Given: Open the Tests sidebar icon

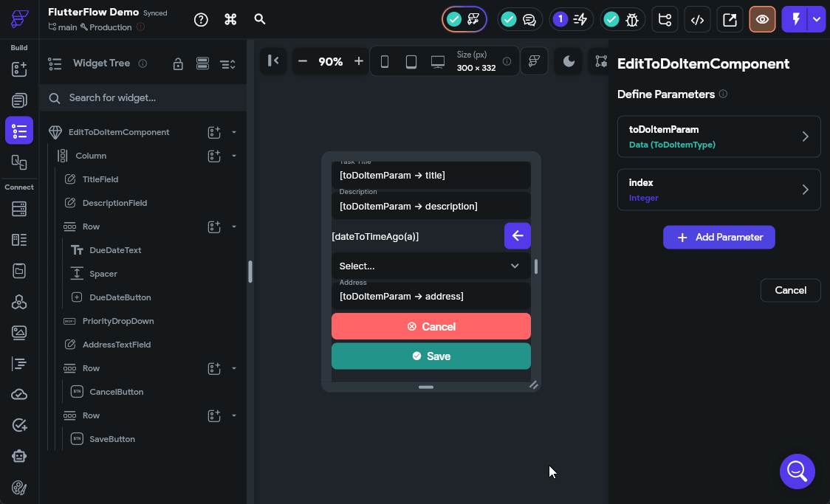Looking at the screenshot, I should 19,425.
